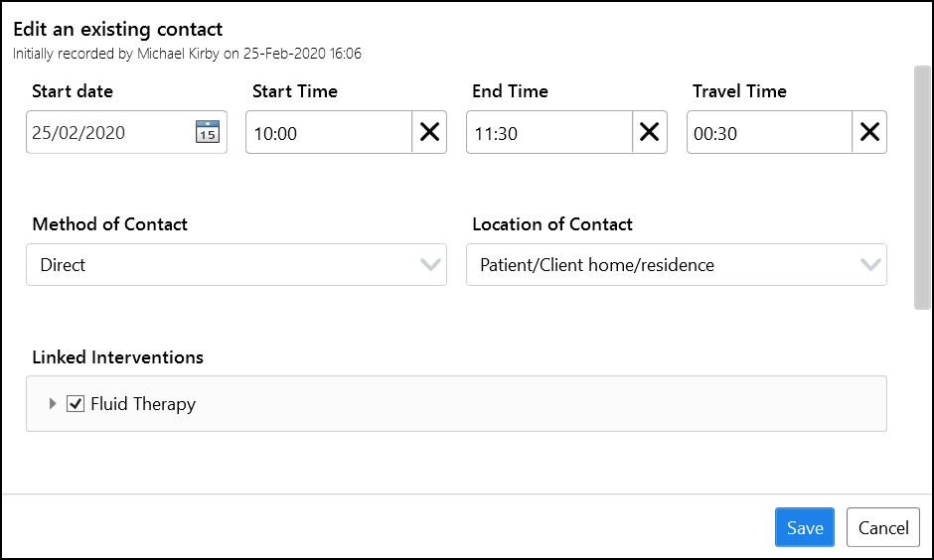Cancel editing the contact
This screenshot has height=560, width=934.
[x=883, y=528]
